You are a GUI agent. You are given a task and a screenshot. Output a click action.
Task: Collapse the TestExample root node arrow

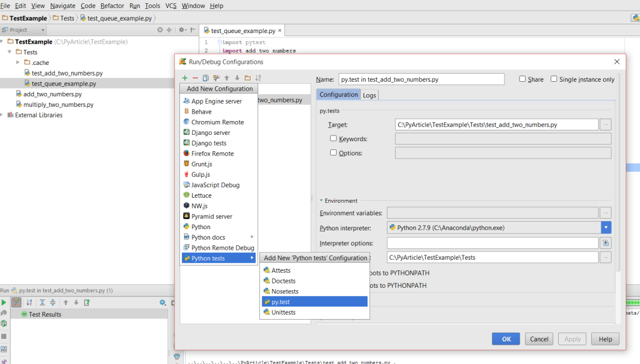coord(2,42)
